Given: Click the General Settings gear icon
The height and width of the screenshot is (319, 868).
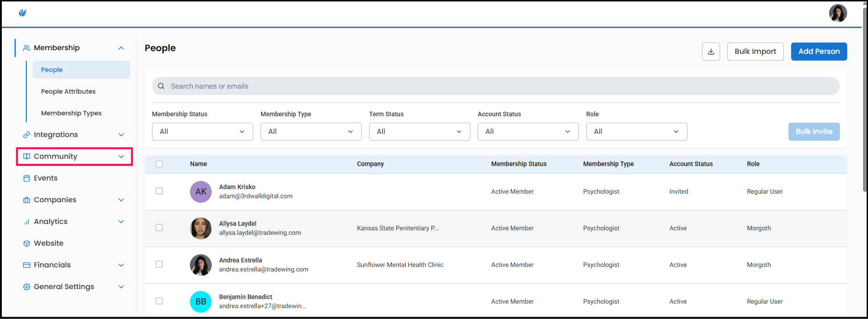Looking at the screenshot, I should pyautogui.click(x=27, y=287).
